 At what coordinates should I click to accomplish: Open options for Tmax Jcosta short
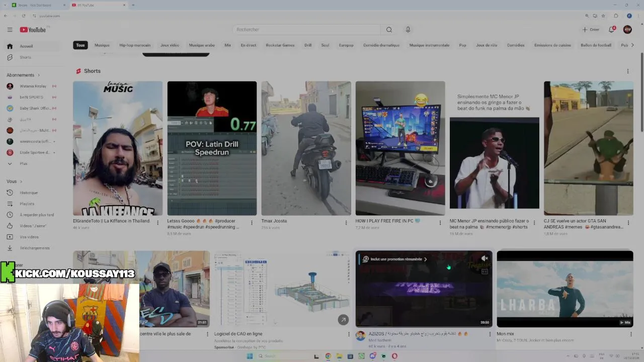(346, 223)
